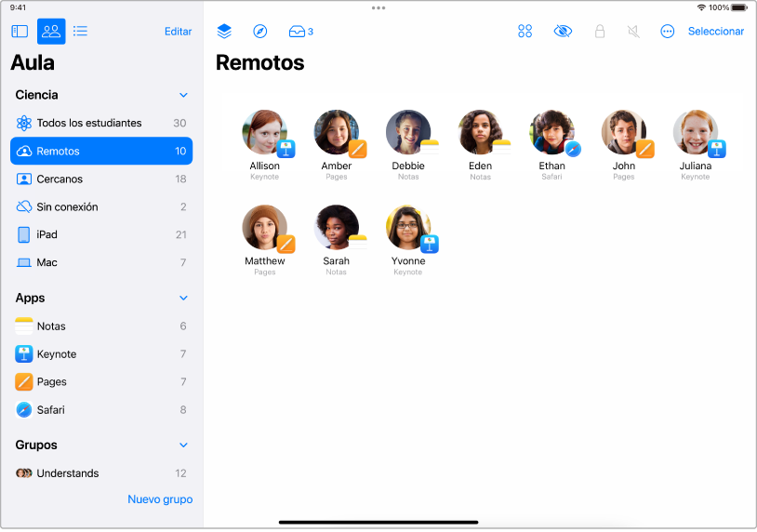Click the Notas badge on Eden's avatar
Image resolution: width=757 pixels, height=532 pixels.
pos(501,149)
